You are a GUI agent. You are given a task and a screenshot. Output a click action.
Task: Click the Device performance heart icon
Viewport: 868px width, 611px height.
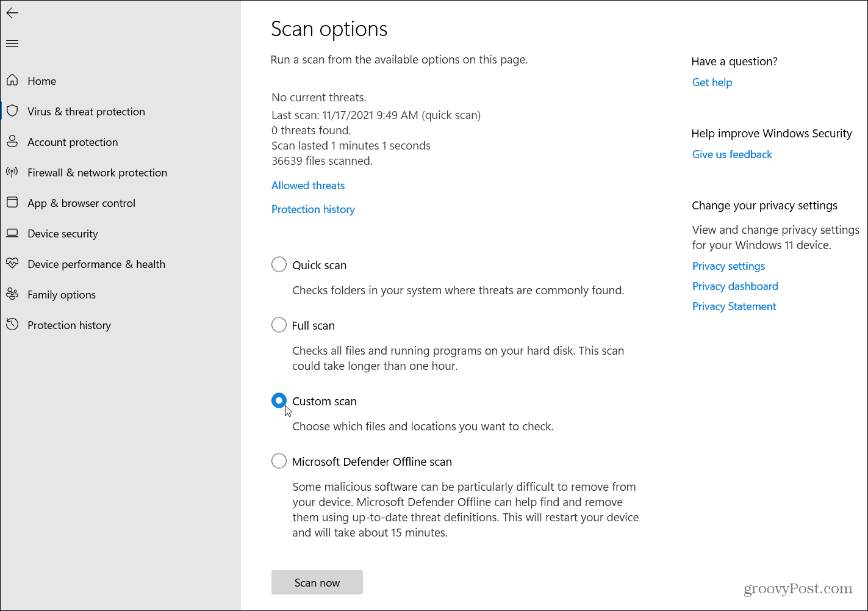pyautogui.click(x=12, y=264)
